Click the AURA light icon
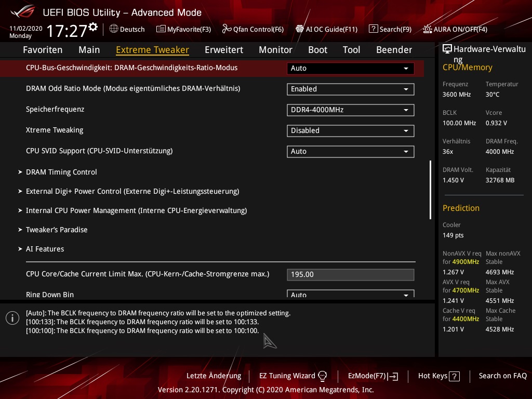The height and width of the screenshot is (399, 532). pos(428,29)
